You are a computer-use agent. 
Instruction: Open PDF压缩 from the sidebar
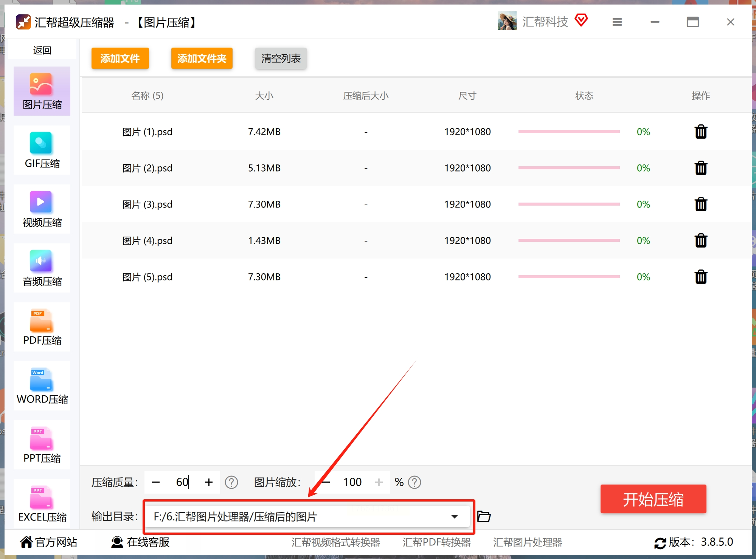tap(42, 327)
